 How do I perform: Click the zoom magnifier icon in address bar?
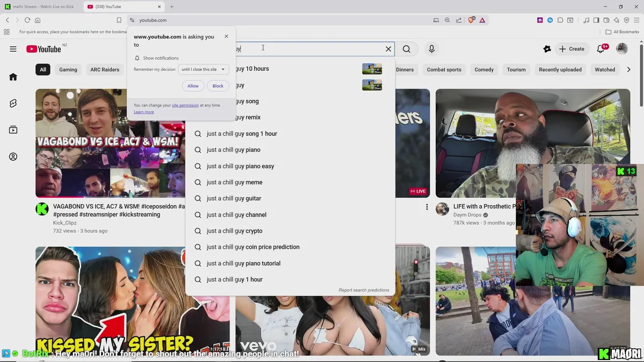pyautogui.click(x=447, y=20)
